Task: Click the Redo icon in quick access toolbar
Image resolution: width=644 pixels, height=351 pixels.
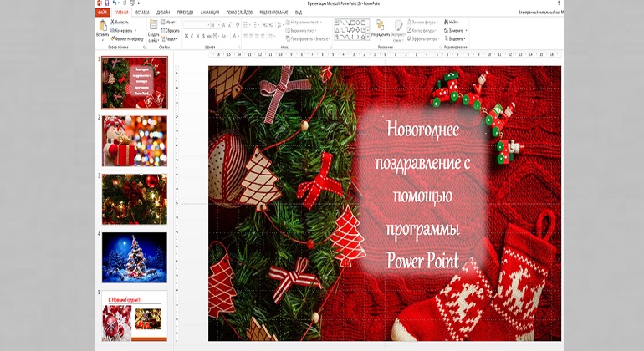Action: (x=125, y=3)
